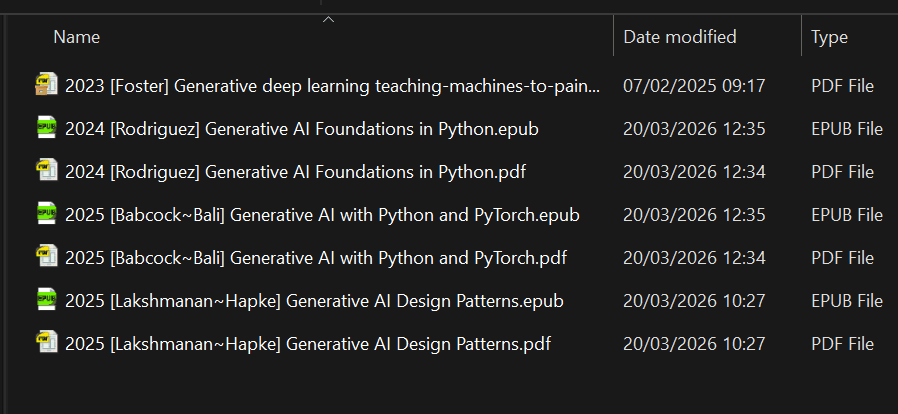This screenshot has height=414, width=898.
Task: Click the PDF icon for Rodriguez Generative AI Foundations
Action: pos(46,172)
